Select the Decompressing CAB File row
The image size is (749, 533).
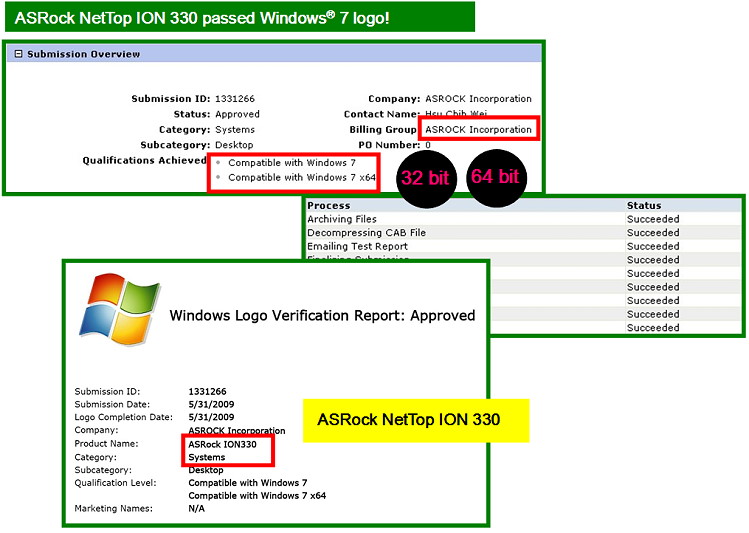tap(366, 233)
